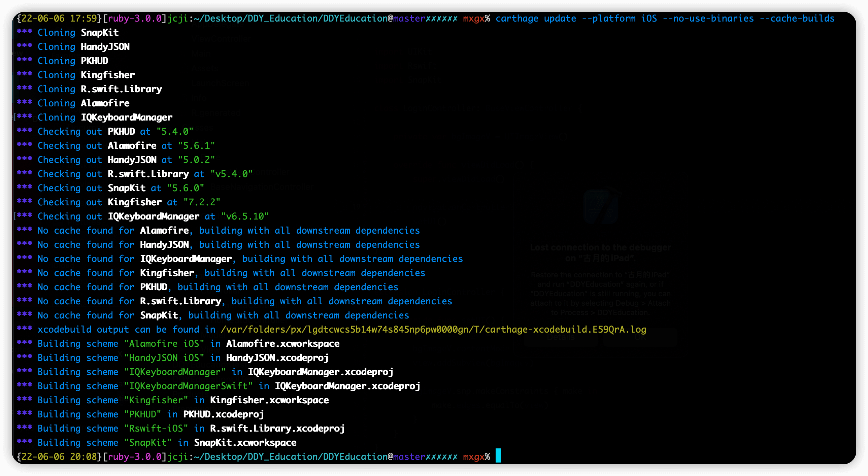Click "No cache found for R.swift.Library" line
Screen dimensions: 868x476
(235, 302)
